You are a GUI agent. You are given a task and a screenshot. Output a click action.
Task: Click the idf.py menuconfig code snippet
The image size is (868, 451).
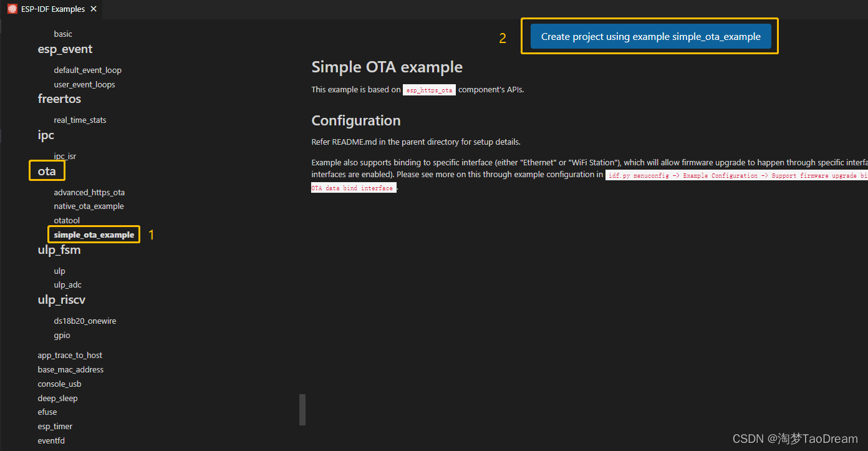tap(736, 176)
